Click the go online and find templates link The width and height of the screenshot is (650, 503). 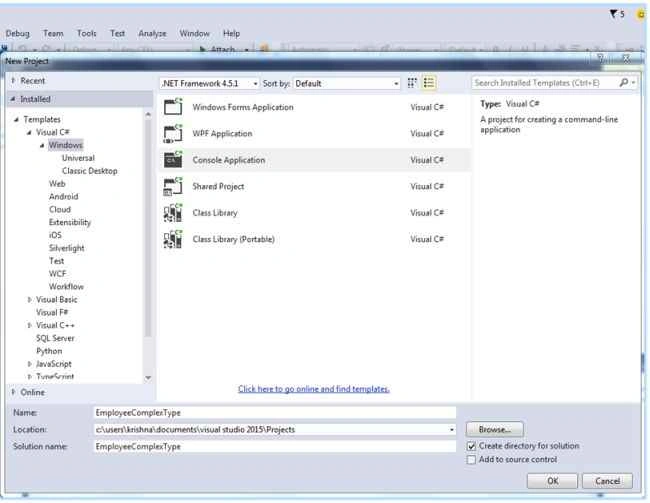(314, 389)
